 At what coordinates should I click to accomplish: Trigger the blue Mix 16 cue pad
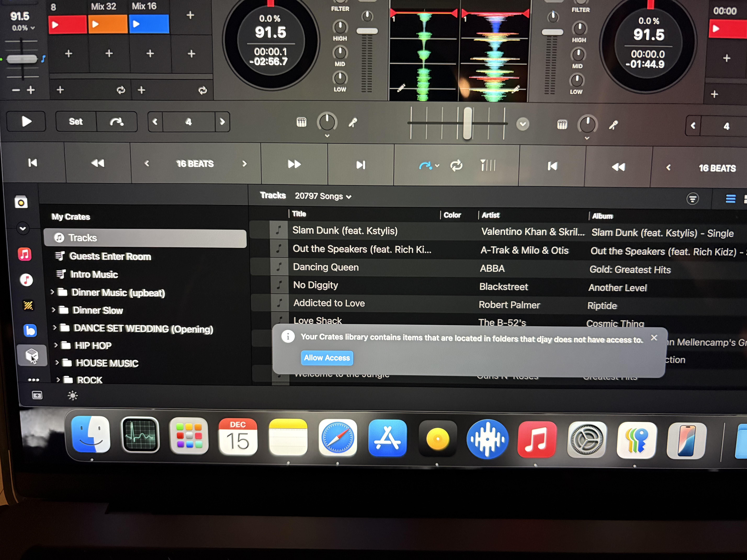tap(149, 24)
